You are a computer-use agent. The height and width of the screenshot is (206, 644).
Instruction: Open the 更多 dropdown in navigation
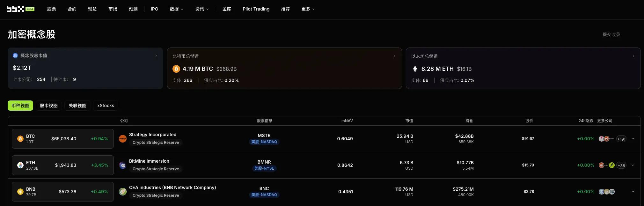point(308,9)
